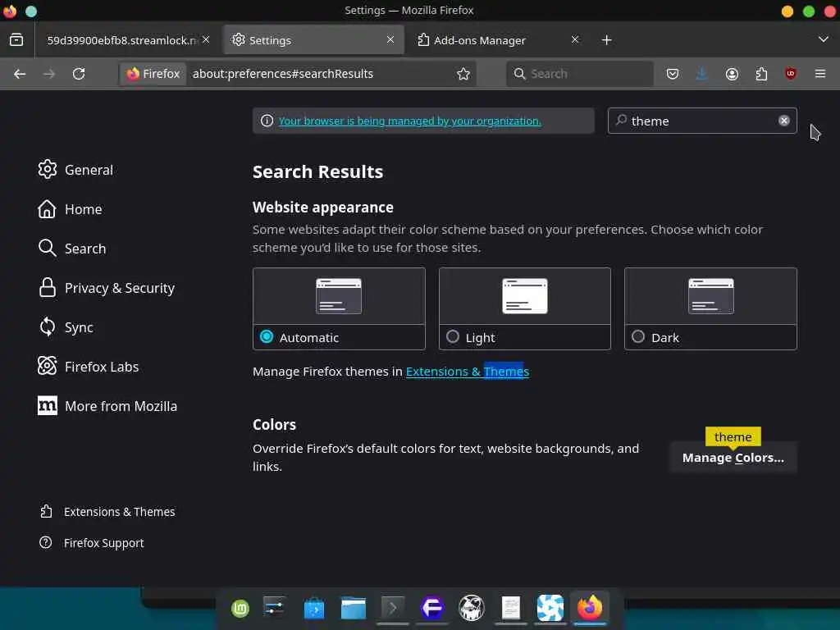The height and width of the screenshot is (630, 840).
Task: Click the Light theme preview thumbnail
Action: (524, 295)
